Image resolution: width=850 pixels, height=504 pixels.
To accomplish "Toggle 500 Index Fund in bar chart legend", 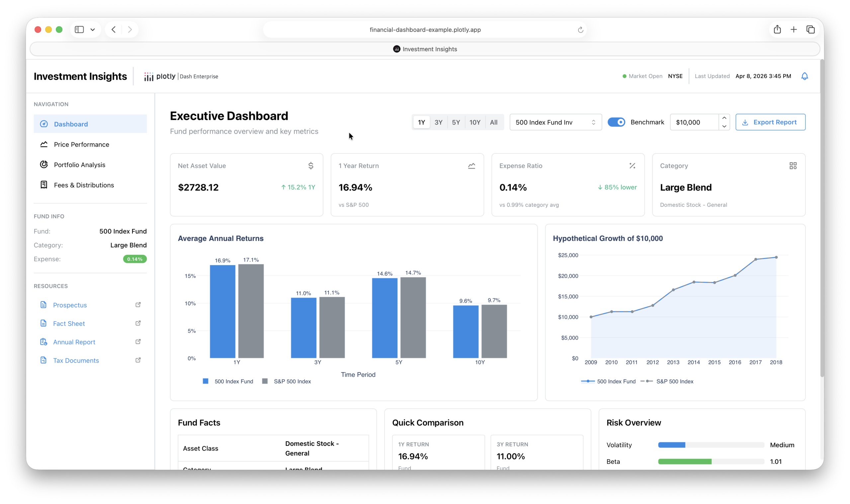I will [x=228, y=381].
